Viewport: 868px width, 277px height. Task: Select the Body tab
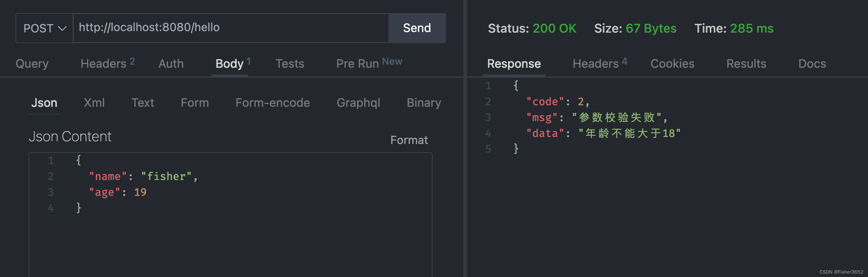pos(232,63)
